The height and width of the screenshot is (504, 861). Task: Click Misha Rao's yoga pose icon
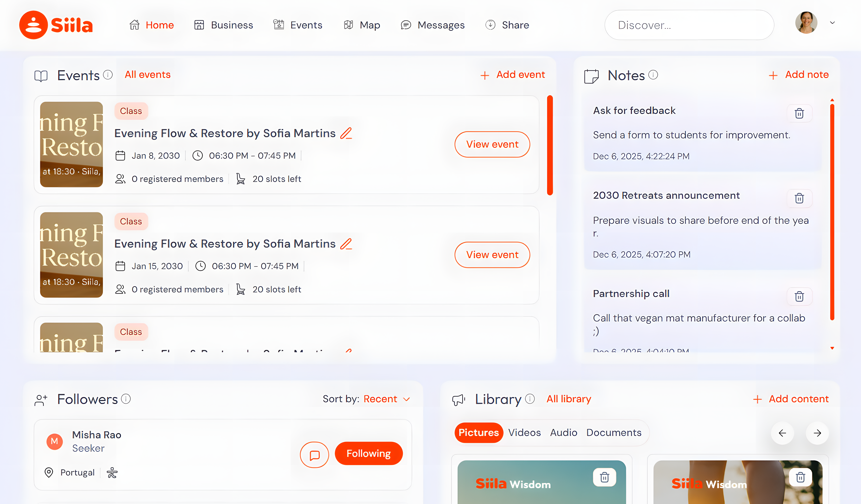(112, 473)
